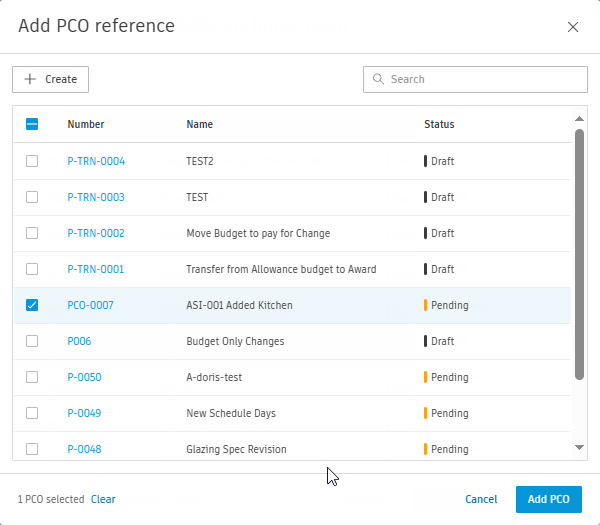Check the P-0049 New Schedule Days checkbox

(x=32, y=413)
